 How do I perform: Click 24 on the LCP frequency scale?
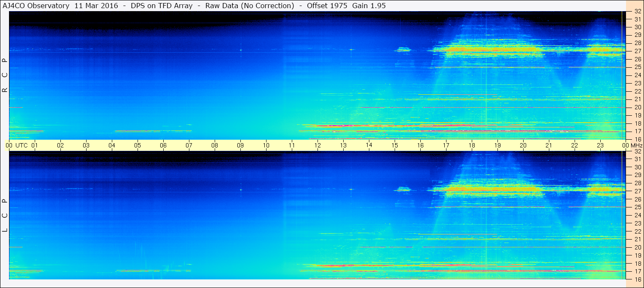pyautogui.click(x=637, y=215)
